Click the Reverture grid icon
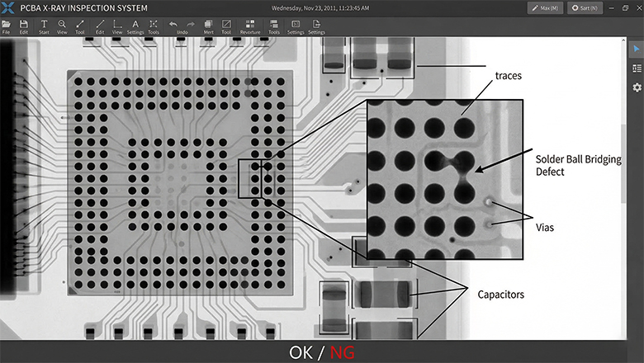The image size is (644, 363). coord(249,25)
